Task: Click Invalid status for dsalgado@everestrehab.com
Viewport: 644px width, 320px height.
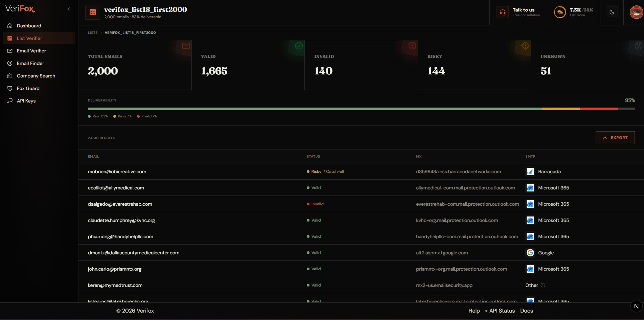Action: coord(315,204)
